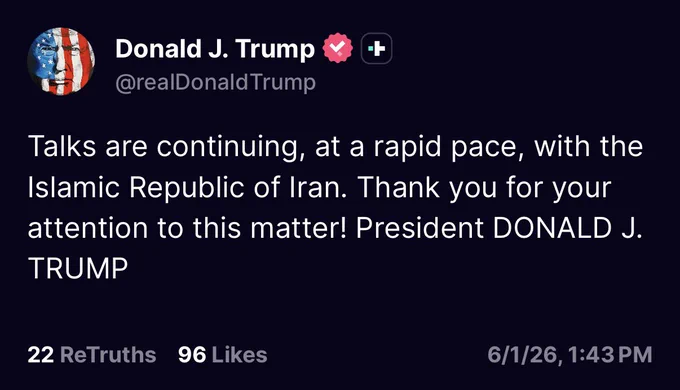
Task: Click the word TRUMP on last line
Action: [x=78, y=269]
